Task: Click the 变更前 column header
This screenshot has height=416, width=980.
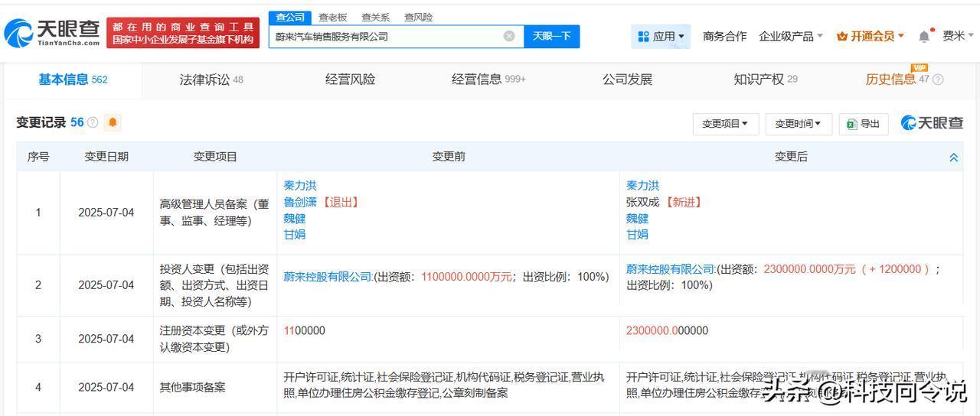Action: coord(449,157)
